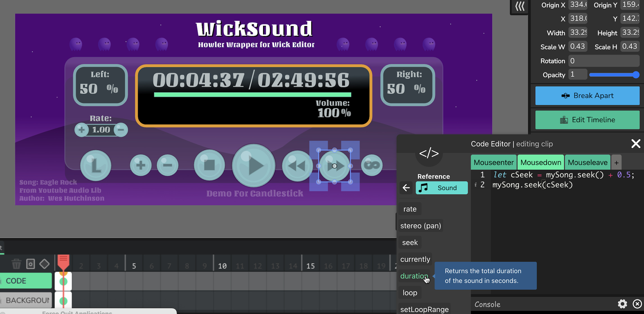The width and height of the screenshot is (644, 314).
Task: Select the CODE layer
Action: tap(26, 281)
